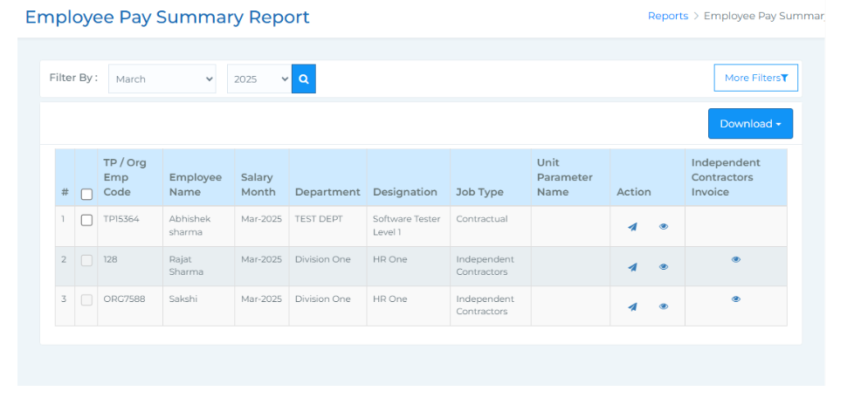Click send icon for Sakshi row
The width and height of the screenshot is (868, 405).
(x=632, y=306)
